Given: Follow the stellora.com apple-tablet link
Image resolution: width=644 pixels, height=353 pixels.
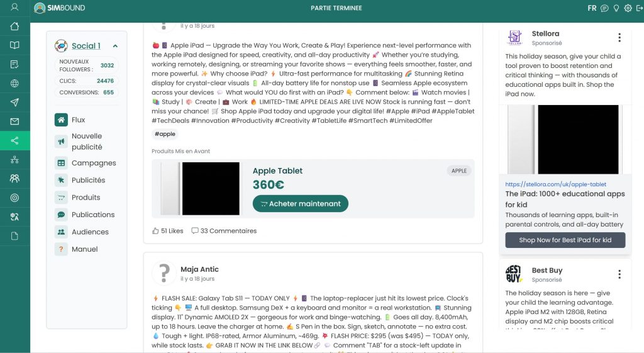Looking at the screenshot, I should (555, 184).
